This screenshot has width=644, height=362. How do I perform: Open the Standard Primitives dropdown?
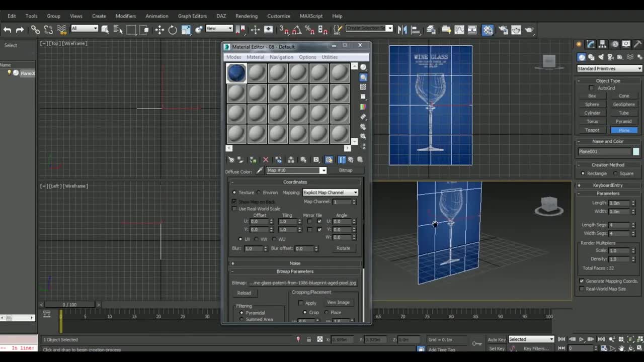tap(609, 68)
